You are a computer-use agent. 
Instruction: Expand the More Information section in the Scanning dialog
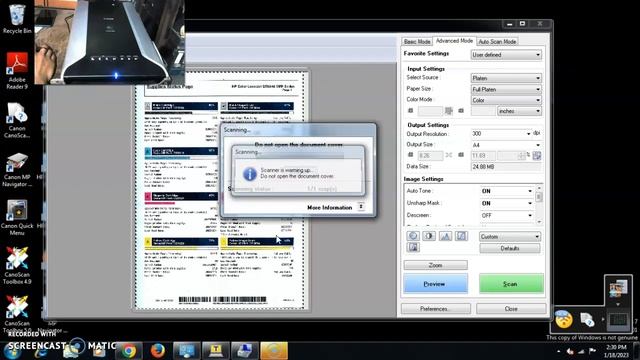(361, 207)
